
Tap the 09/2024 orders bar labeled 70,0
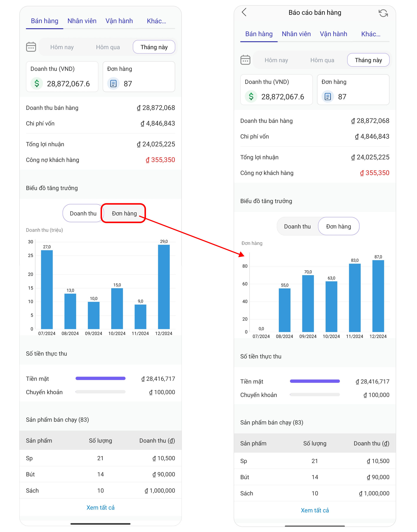click(308, 303)
